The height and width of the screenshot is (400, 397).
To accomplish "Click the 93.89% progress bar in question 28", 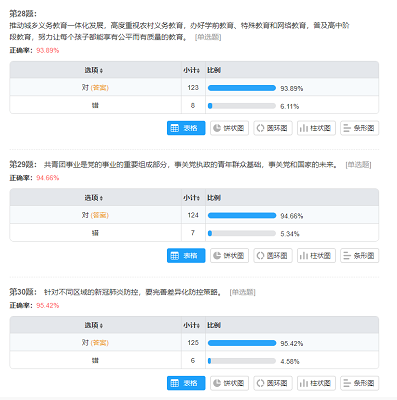I will (242, 88).
